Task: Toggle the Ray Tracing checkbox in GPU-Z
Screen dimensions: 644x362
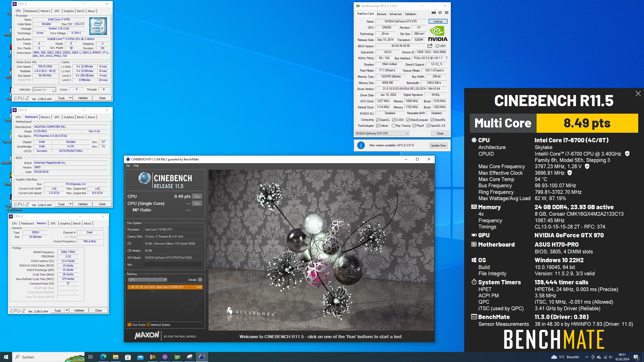Action: click(x=393, y=126)
